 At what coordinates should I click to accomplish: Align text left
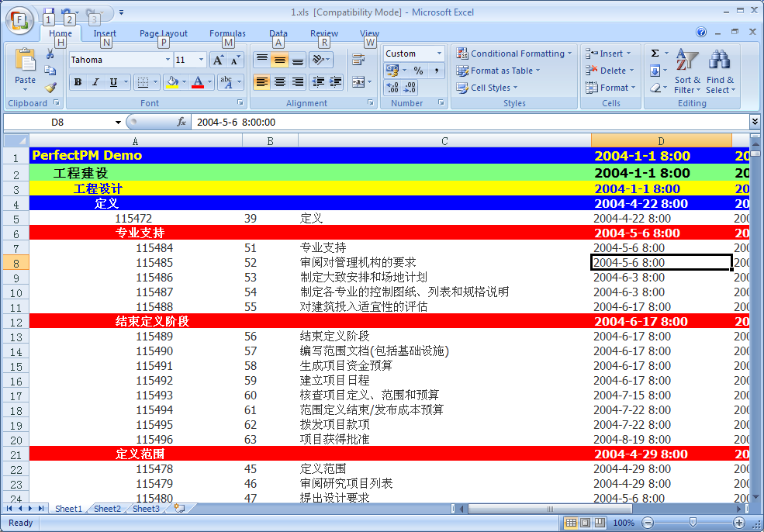click(261, 82)
